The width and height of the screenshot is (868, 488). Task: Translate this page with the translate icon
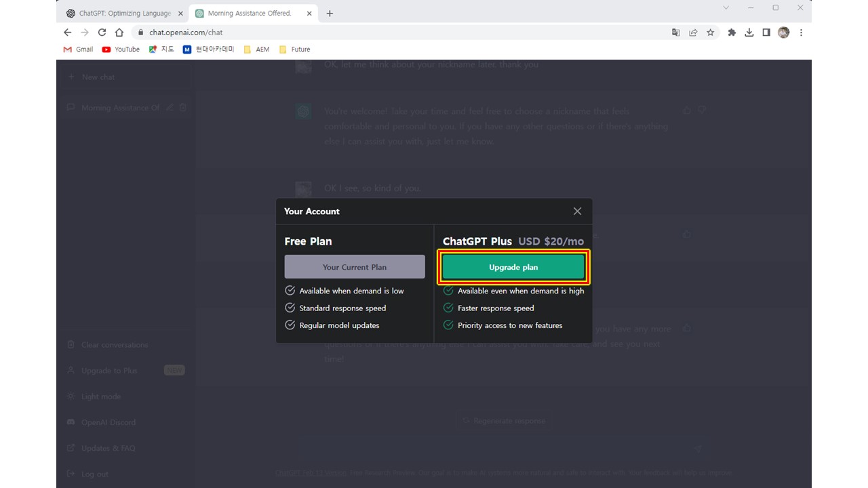[x=675, y=33]
